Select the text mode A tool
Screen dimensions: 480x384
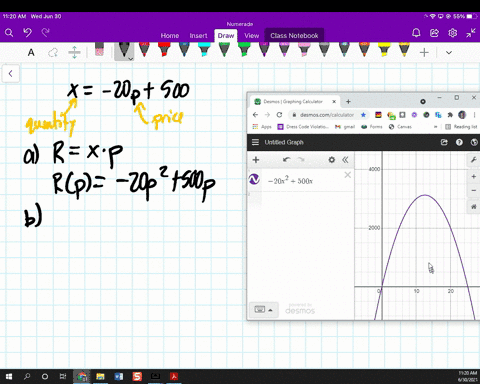pyautogui.click(x=31, y=52)
